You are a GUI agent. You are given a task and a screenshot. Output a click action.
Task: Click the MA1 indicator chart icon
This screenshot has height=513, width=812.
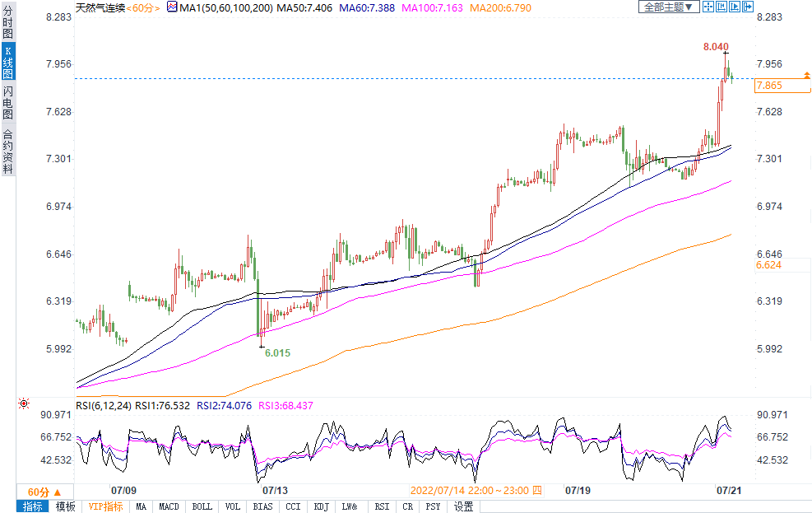(171, 7)
